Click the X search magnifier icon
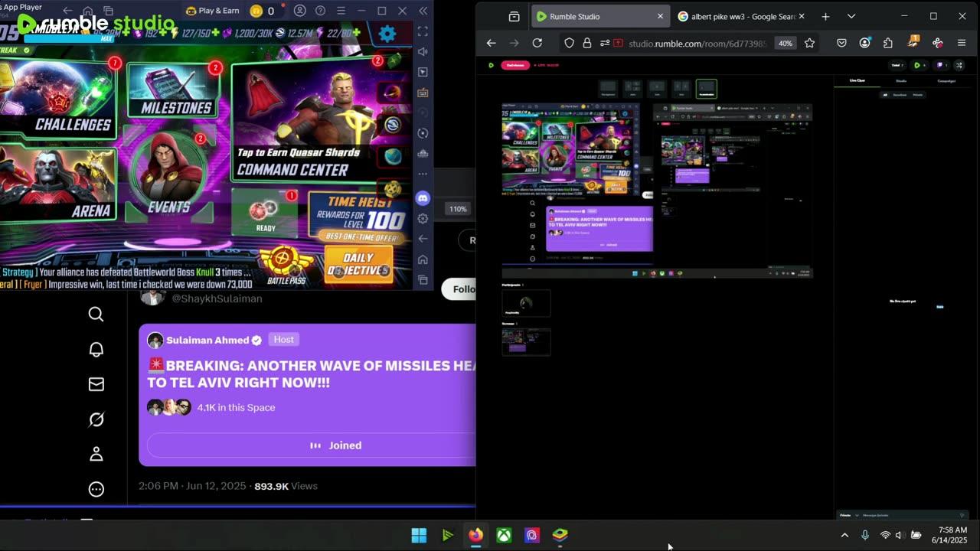 pyautogui.click(x=96, y=315)
